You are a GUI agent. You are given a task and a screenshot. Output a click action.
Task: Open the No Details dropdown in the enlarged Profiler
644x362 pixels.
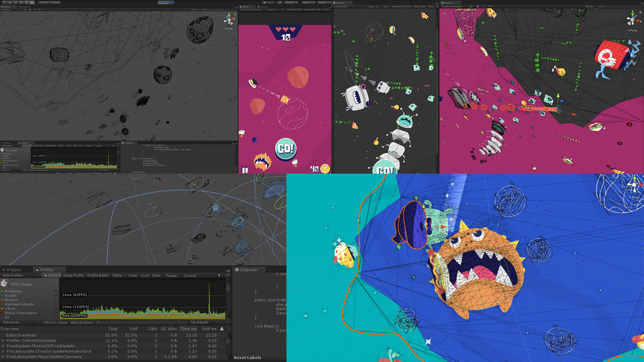coord(209,322)
